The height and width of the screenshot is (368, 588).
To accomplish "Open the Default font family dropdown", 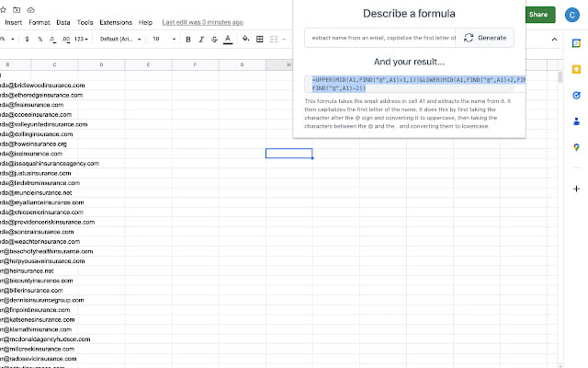I will (120, 39).
